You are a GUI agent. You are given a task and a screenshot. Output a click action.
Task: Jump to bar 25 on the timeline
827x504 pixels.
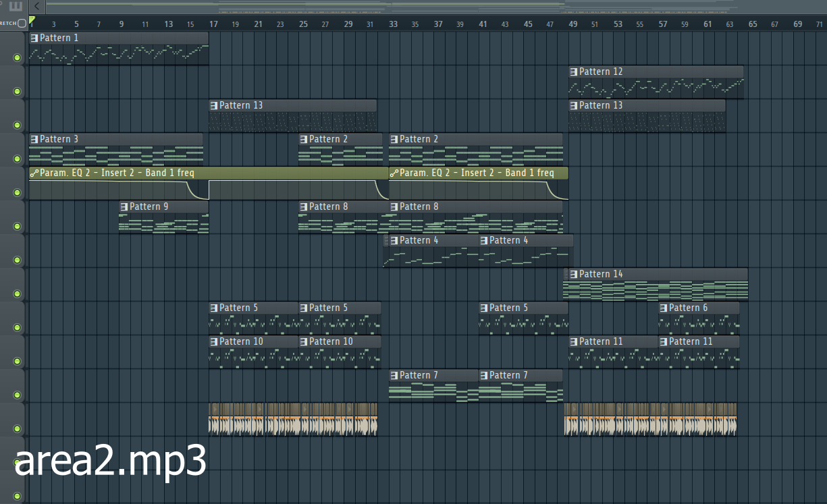(x=303, y=24)
